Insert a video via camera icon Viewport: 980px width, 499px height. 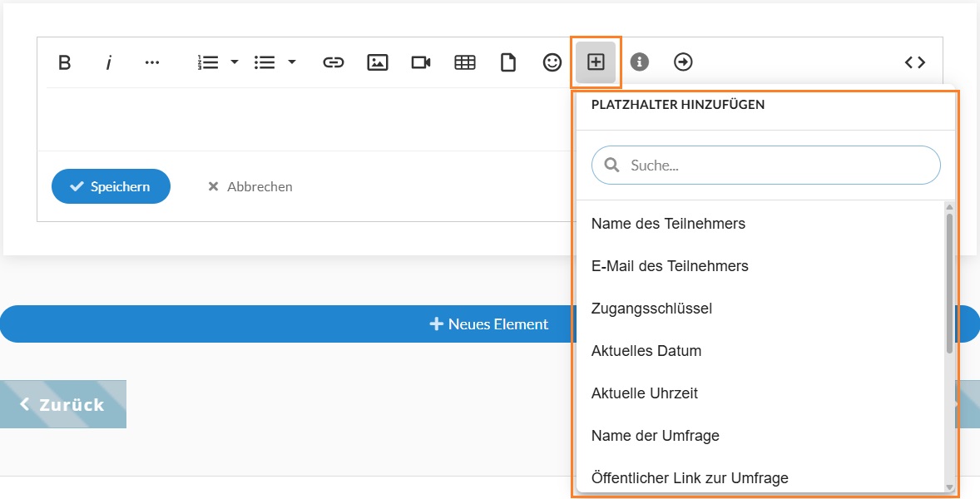pos(421,62)
